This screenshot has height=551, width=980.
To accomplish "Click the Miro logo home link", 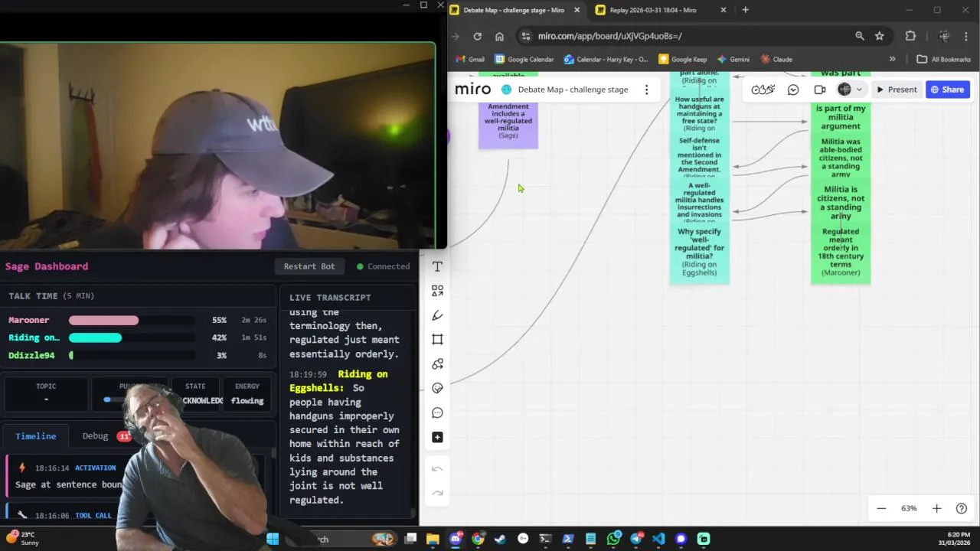I will (x=472, y=90).
